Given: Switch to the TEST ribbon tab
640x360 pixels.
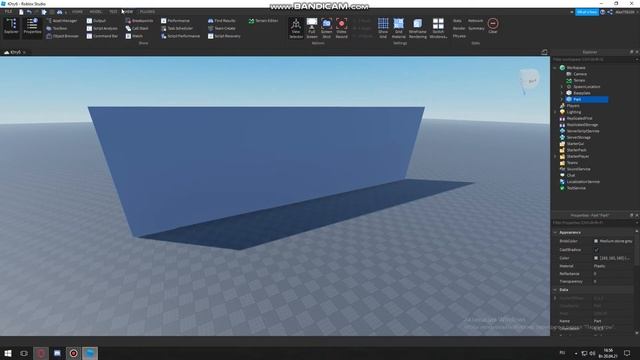Looking at the screenshot, I should tap(113, 12).
